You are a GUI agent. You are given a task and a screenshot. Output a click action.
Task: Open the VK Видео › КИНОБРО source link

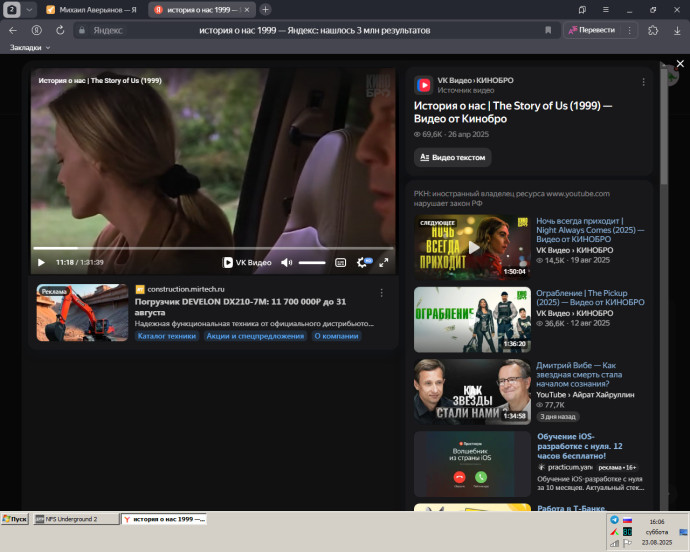point(475,81)
